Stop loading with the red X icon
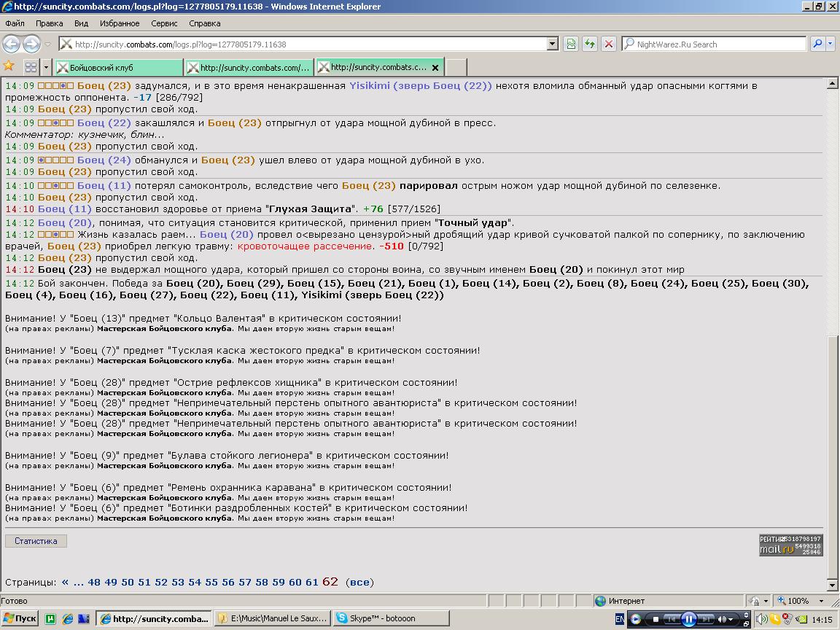This screenshot has width=840, height=630. (609, 44)
